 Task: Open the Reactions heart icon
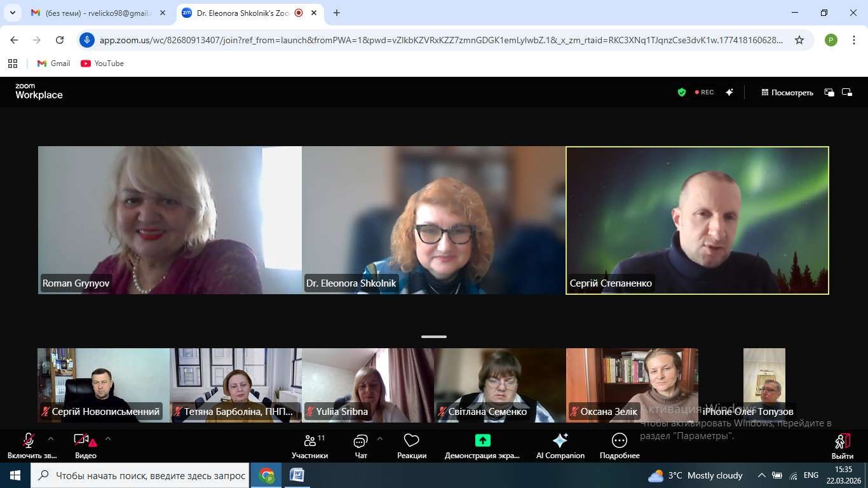tap(411, 441)
